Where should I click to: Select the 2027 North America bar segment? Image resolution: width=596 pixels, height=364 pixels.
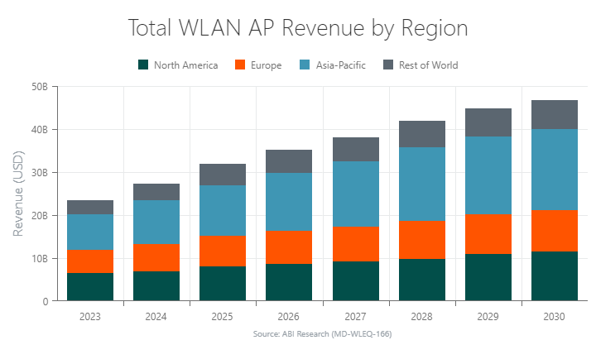pyautogui.click(x=356, y=281)
